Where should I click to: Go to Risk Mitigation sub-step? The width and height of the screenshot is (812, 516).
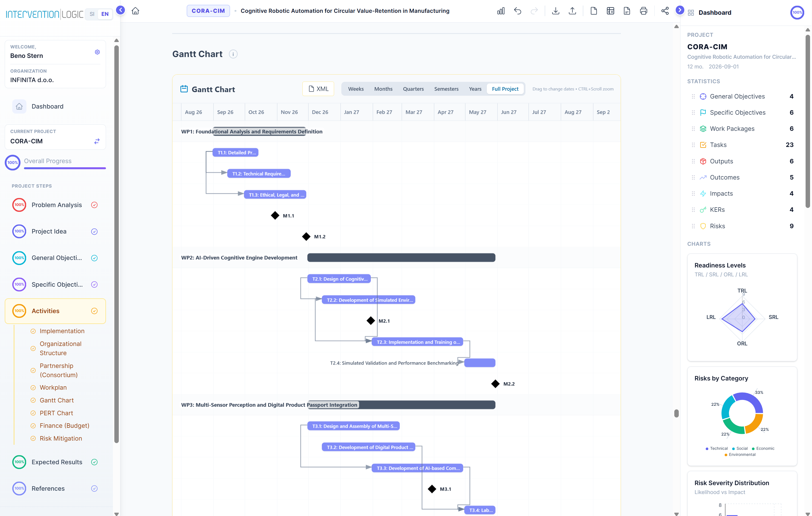61,438
